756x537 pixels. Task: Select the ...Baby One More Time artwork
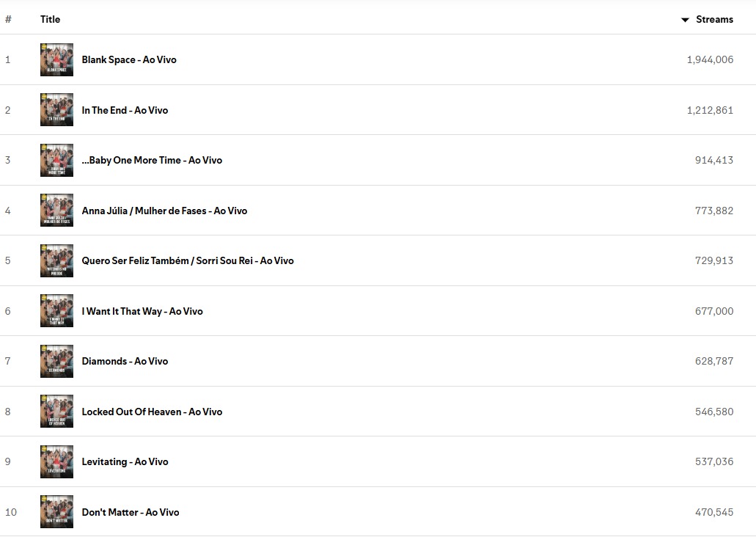pyautogui.click(x=57, y=160)
